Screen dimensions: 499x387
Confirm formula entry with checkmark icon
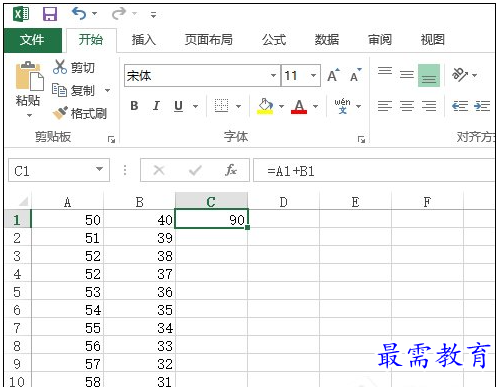point(195,170)
